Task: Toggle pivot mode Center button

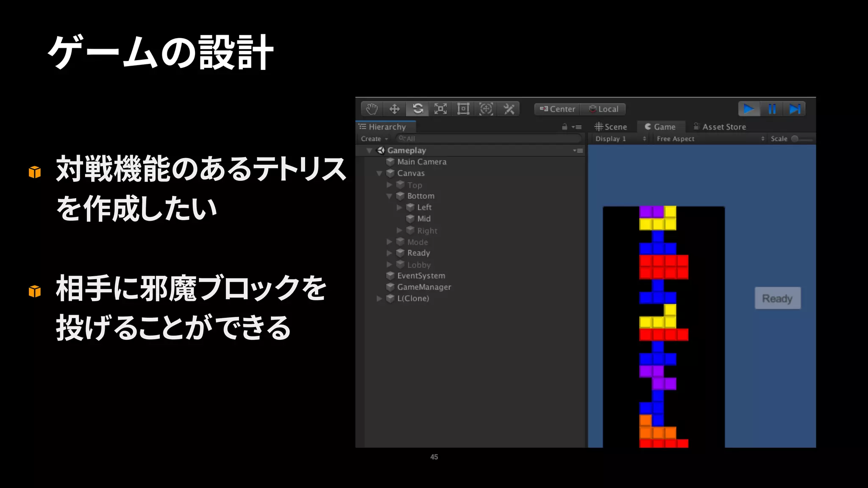Action: coord(557,109)
